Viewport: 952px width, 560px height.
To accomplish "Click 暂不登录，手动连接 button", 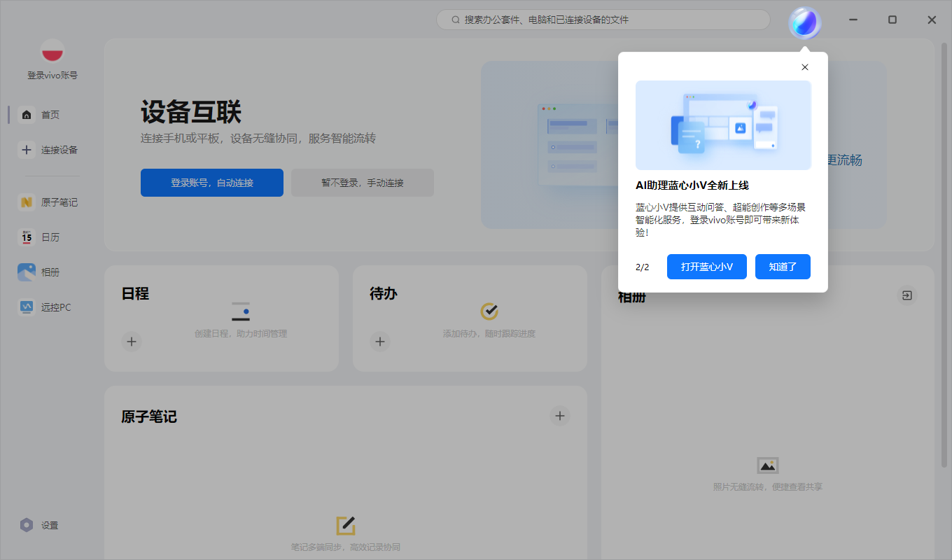I will pyautogui.click(x=363, y=183).
